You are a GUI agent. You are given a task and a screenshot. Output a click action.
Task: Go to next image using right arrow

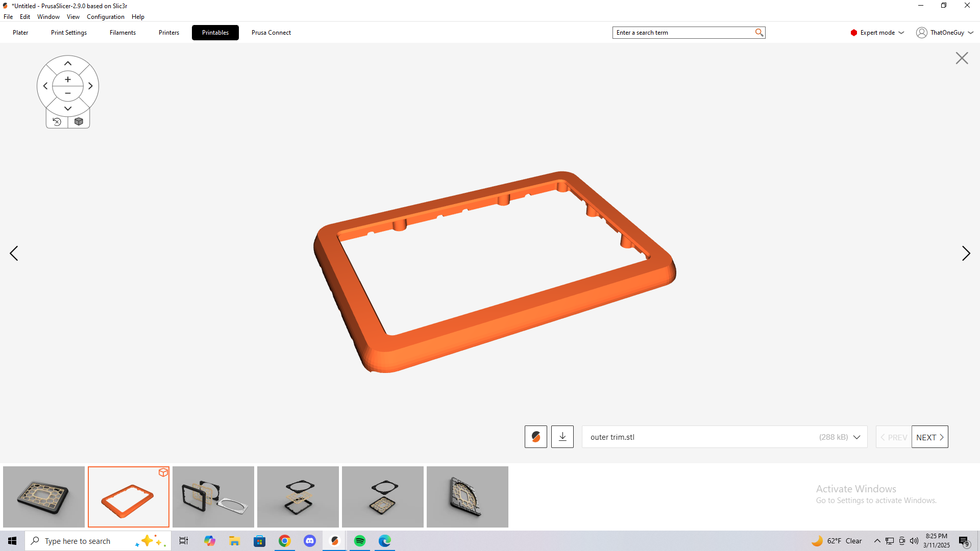[x=966, y=254]
